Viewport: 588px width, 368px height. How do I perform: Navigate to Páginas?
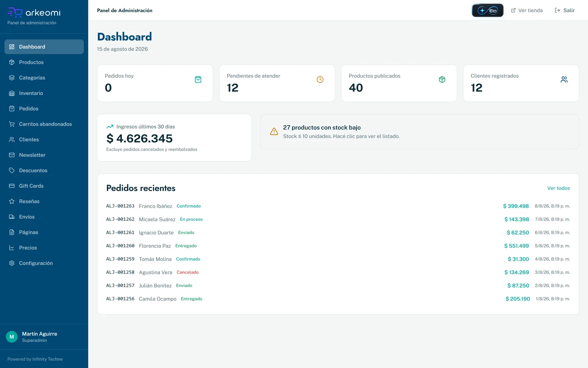44,232
